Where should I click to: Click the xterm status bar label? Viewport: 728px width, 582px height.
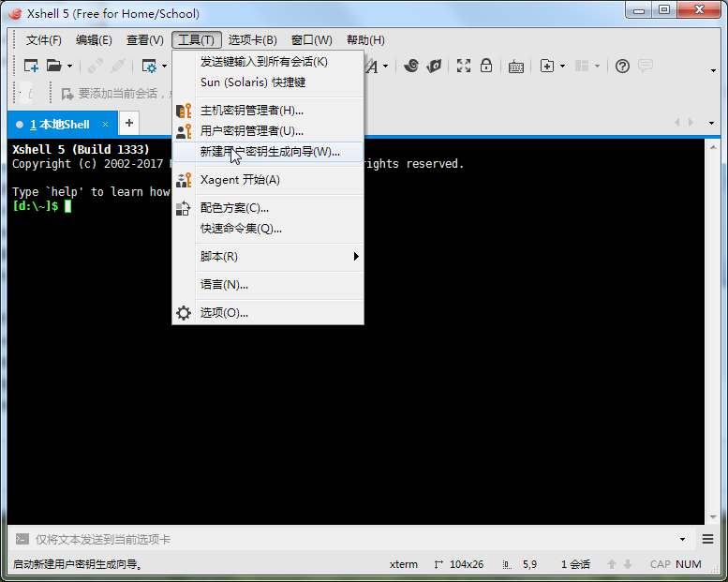[x=404, y=564]
